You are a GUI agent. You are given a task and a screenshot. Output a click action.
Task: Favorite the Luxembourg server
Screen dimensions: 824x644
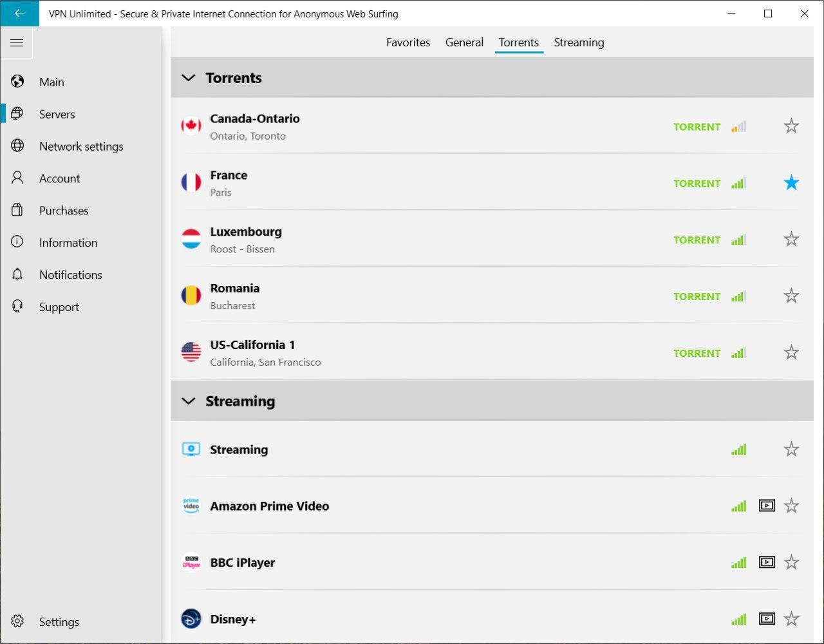[x=791, y=240]
